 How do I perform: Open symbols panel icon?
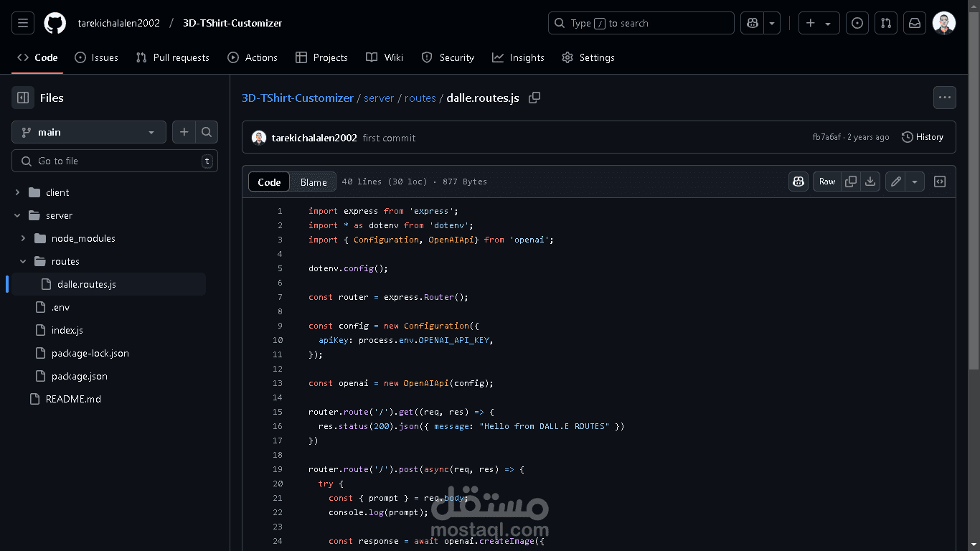pos(940,182)
